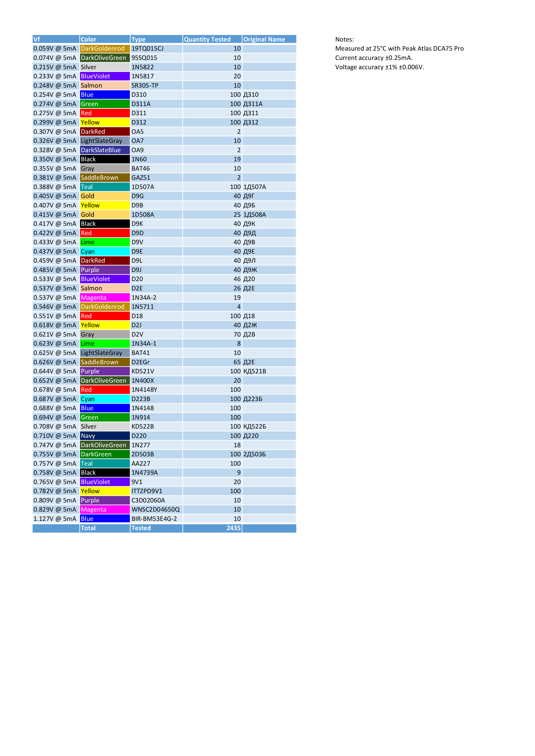Select the 1N277 type cell

click(x=157, y=445)
